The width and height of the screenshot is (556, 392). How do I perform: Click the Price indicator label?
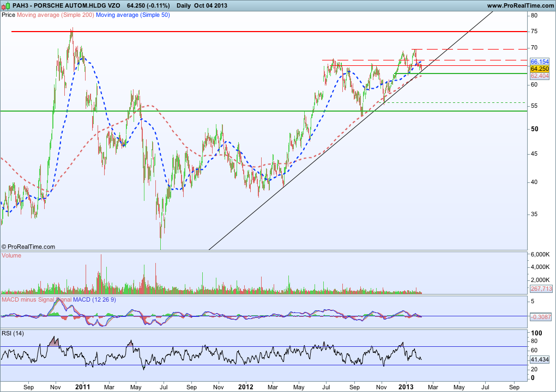click(9, 15)
